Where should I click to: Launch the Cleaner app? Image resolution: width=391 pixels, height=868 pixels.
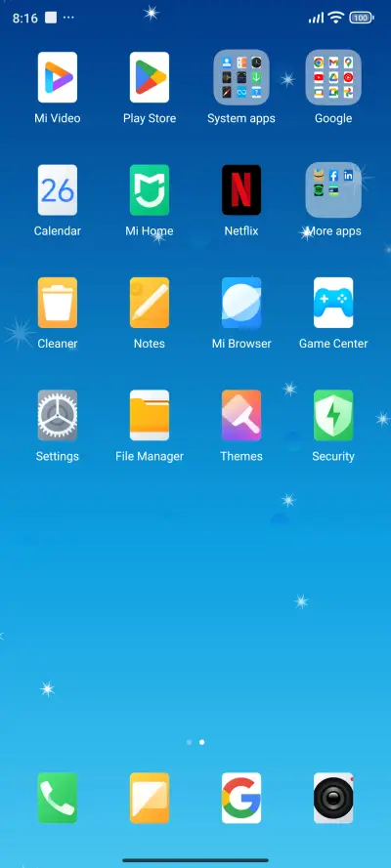tap(58, 303)
